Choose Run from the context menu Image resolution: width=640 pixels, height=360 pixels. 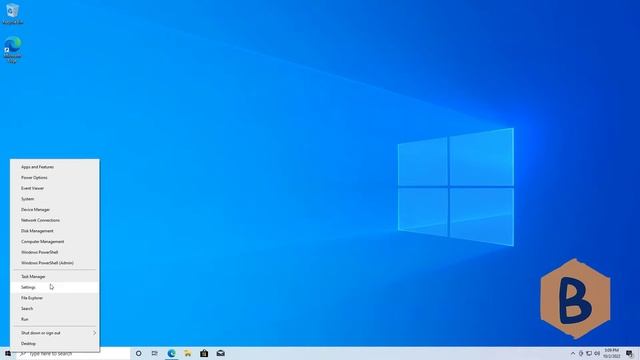click(x=55, y=319)
